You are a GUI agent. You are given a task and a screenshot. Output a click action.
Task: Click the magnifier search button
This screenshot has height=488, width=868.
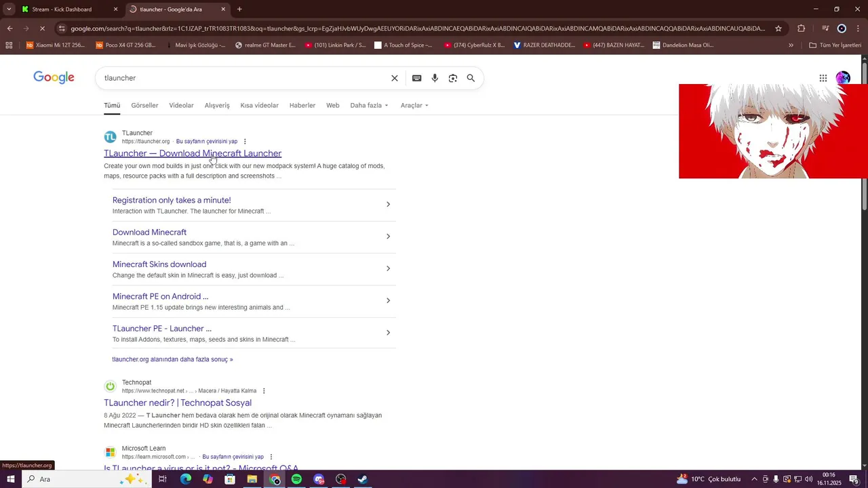(x=471, y=78)
